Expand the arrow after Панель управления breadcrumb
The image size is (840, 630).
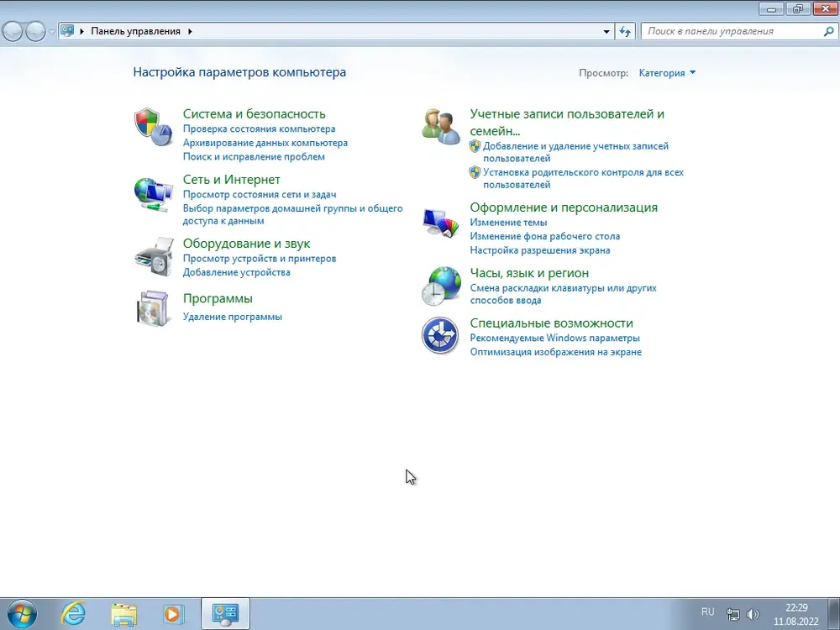[190, 31]
